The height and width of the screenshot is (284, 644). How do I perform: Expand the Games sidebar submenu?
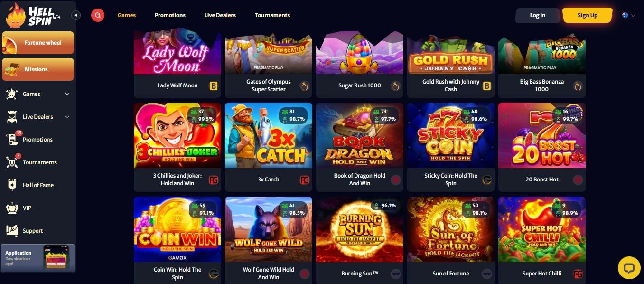67,94
